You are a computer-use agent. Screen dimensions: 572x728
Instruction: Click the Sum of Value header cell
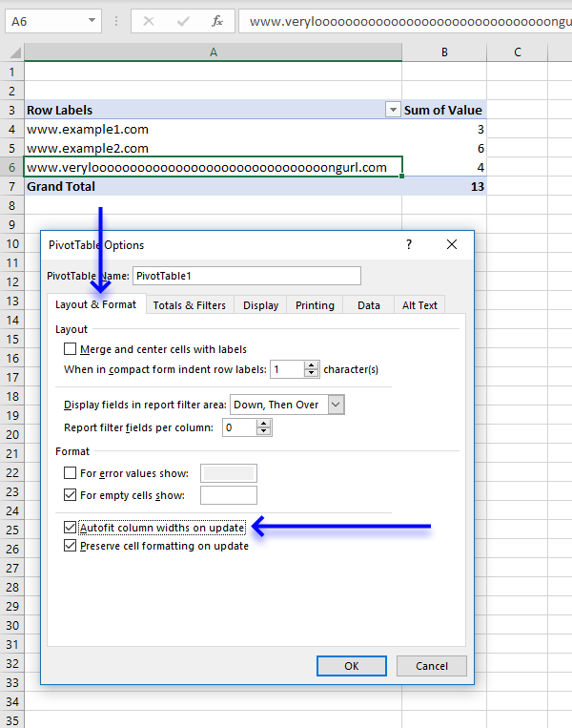coord(444,110)
